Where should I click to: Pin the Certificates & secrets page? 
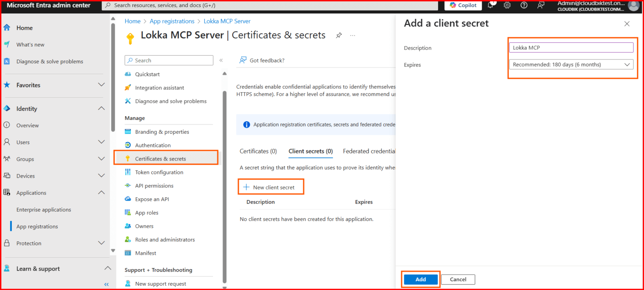(339, 35)
